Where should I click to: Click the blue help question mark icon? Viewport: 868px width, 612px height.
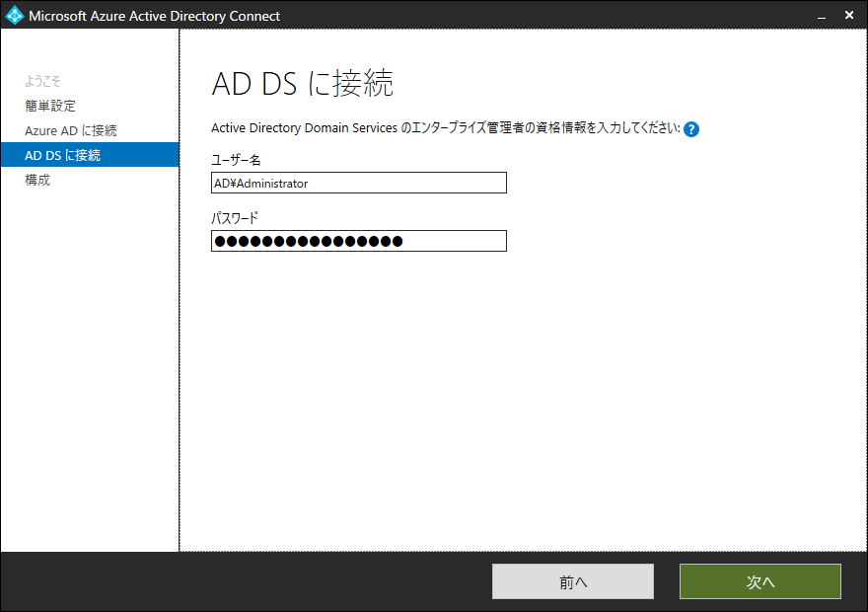(x=690, y=129)
